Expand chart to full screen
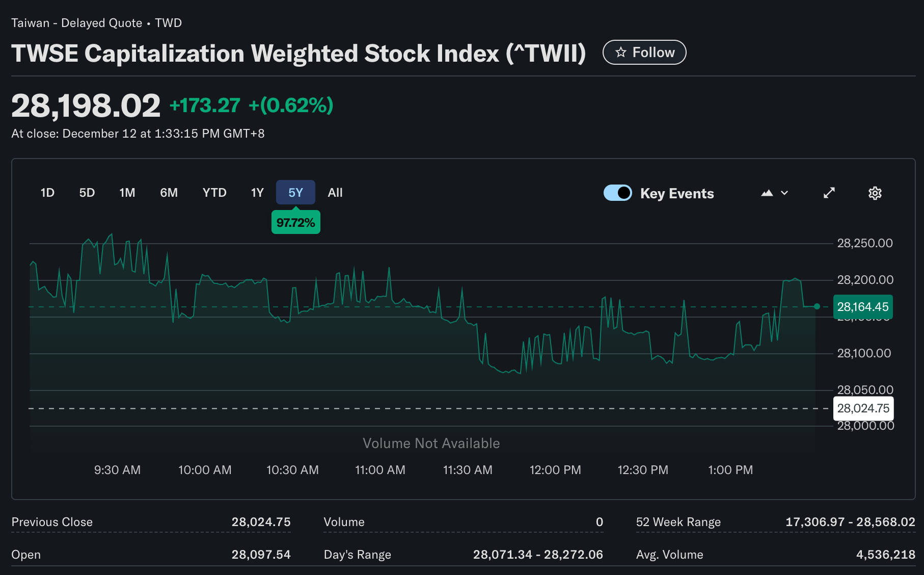This screenshot has width=924, height=575. coord(829,193)
